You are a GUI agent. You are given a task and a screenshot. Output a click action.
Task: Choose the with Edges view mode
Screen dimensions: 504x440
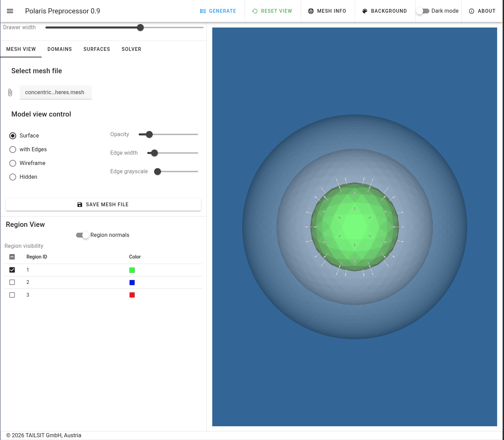pyautogui.click(x=13, y=150)
